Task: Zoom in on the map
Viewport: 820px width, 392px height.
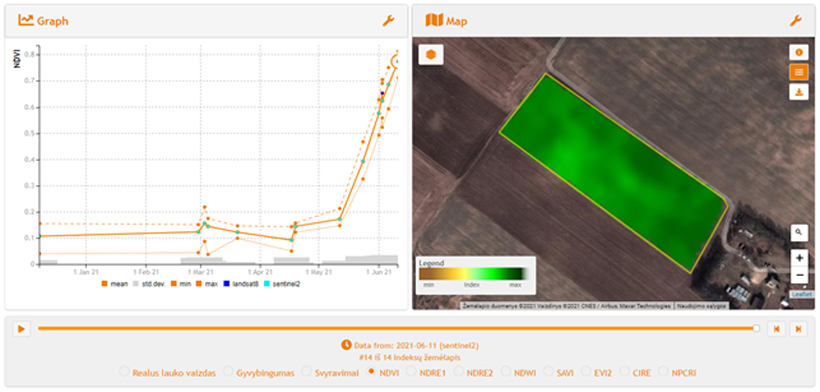Action: [799, 258]
